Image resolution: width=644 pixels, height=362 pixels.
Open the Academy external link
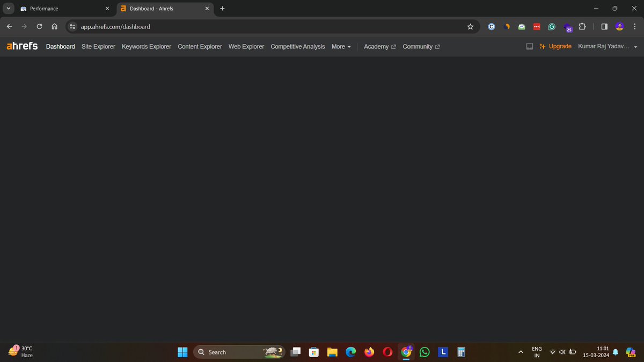coord(380,47)
